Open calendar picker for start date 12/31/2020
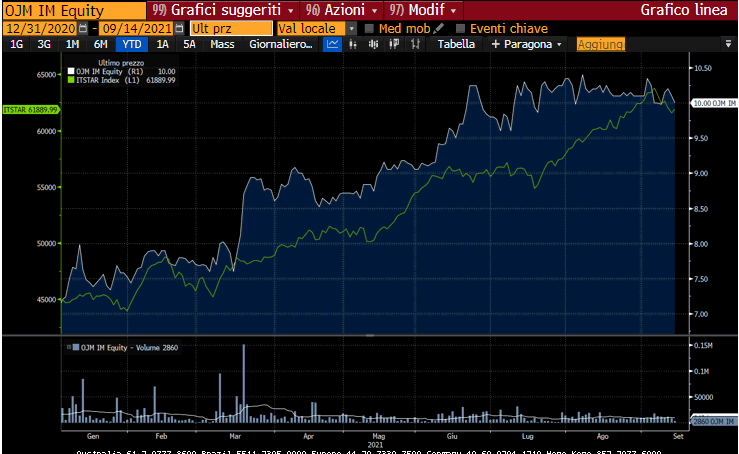Screen dimensions: 739x454 point(82,29)
